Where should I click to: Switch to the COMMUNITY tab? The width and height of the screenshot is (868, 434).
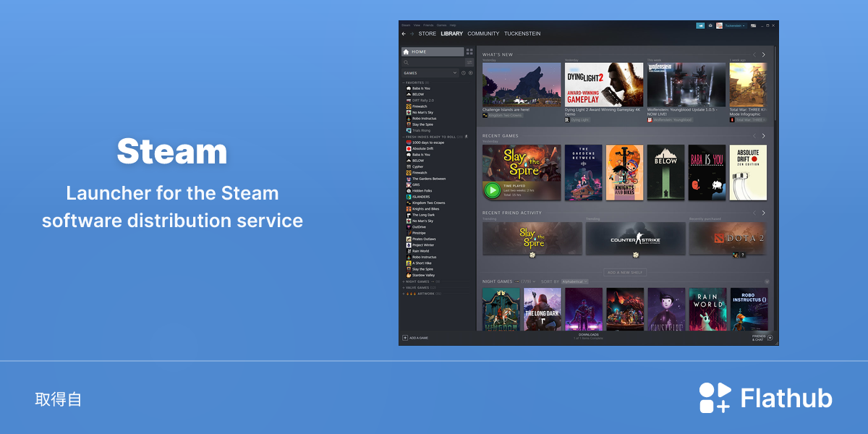(x=483, y=34)
